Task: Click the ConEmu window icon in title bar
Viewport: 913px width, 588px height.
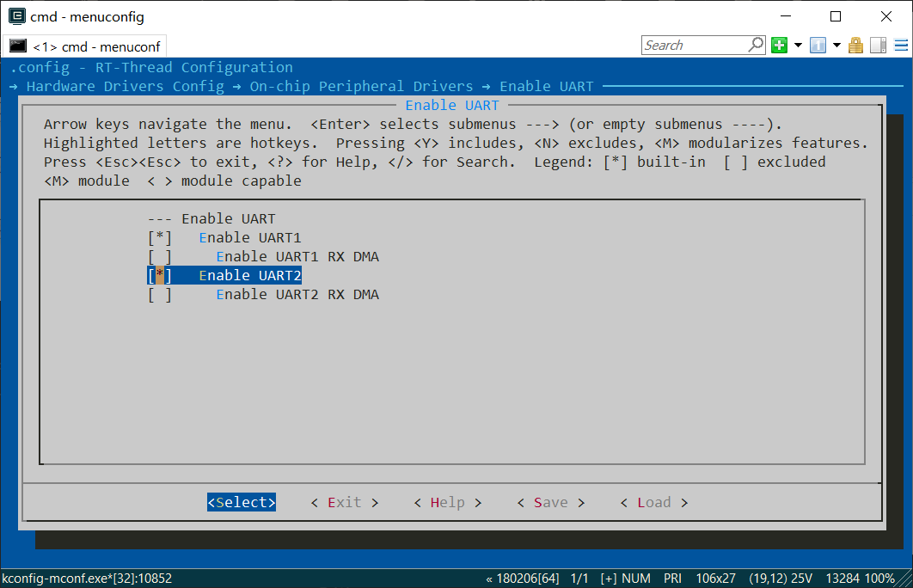Action: [17, 16]
